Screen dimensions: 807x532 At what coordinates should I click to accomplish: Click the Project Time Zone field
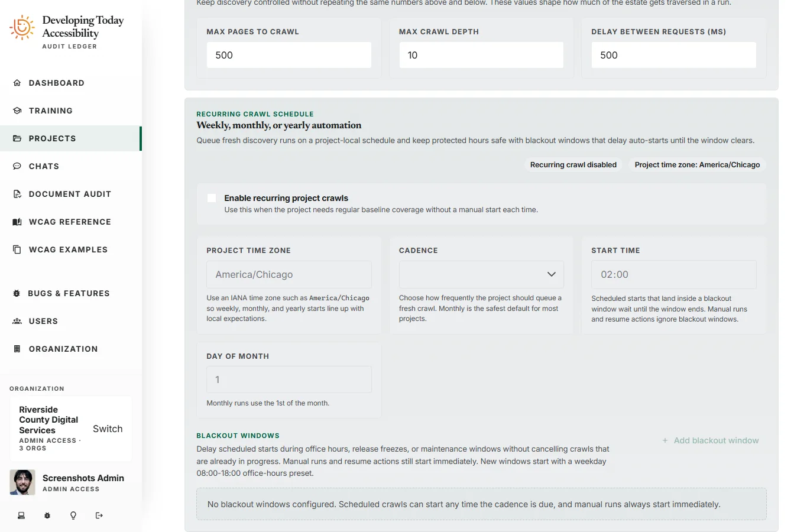289,274
